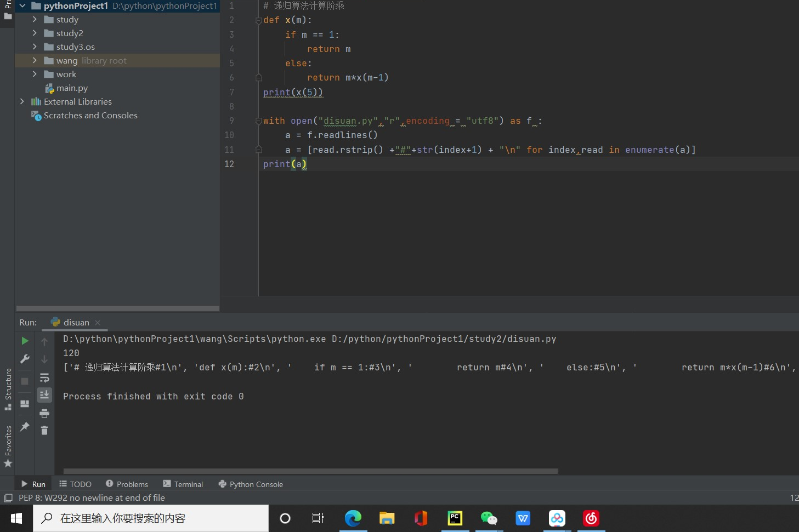The width and height of the screenshot is (799, 532).
Task: Toggle scroll to end of console
Action: coord(44,394)
